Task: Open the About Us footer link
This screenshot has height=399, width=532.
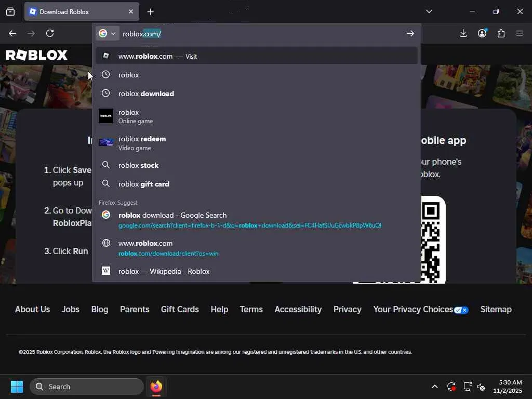Action: click(x=32, y=310)
